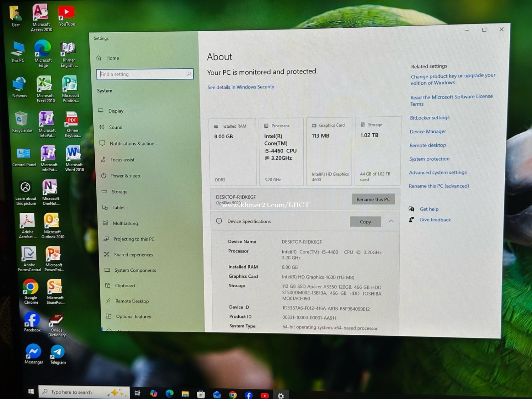
Task: Select Display in the System sidebar
Action: (x=116, y=111)
